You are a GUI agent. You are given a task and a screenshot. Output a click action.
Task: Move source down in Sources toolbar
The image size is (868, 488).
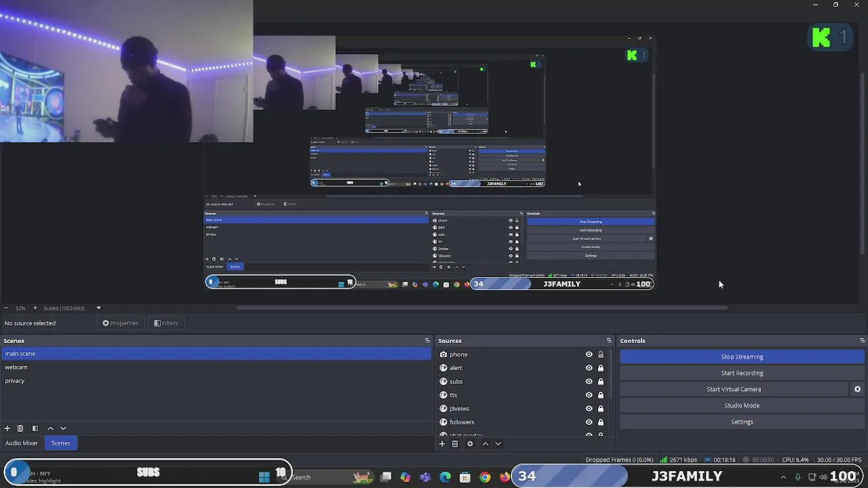coord(498,444)
